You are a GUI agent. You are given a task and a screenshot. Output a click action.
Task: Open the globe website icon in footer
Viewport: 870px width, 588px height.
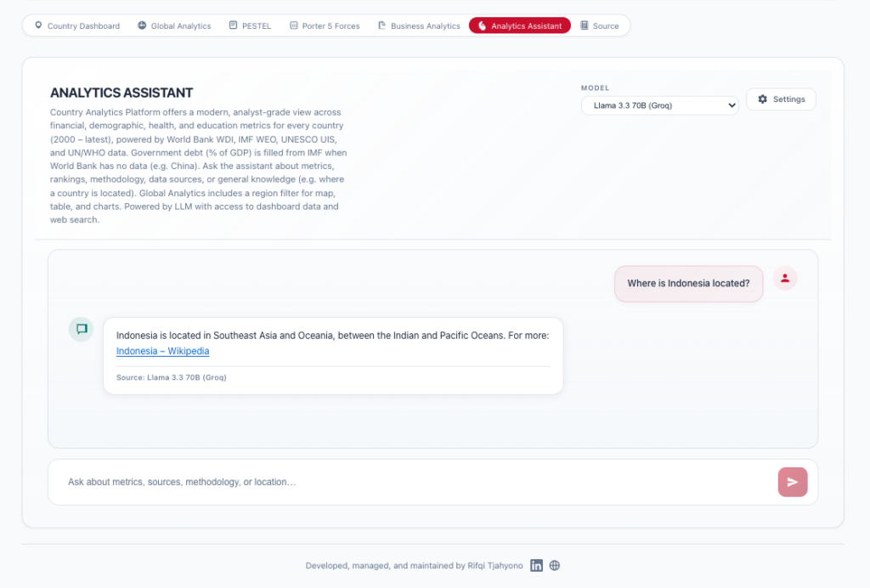click(x=555, y=566)
